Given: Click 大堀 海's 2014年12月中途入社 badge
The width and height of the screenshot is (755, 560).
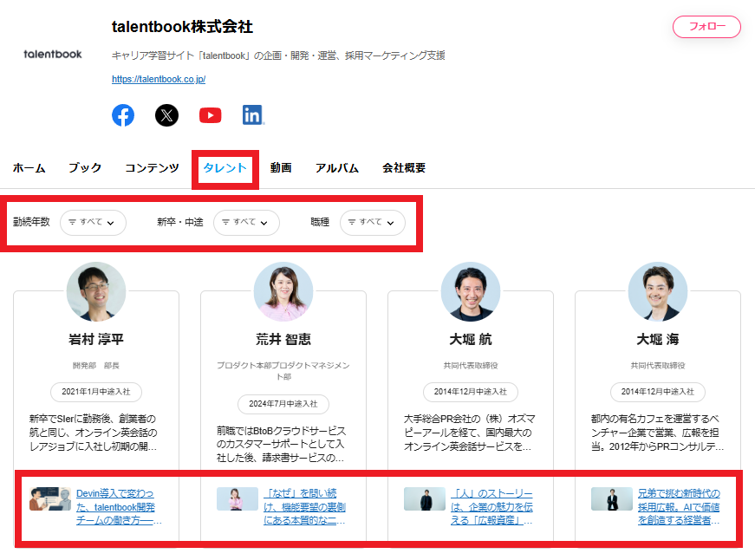Looking at the screenshot, I should pyautogui.click(x=658, y=392).
